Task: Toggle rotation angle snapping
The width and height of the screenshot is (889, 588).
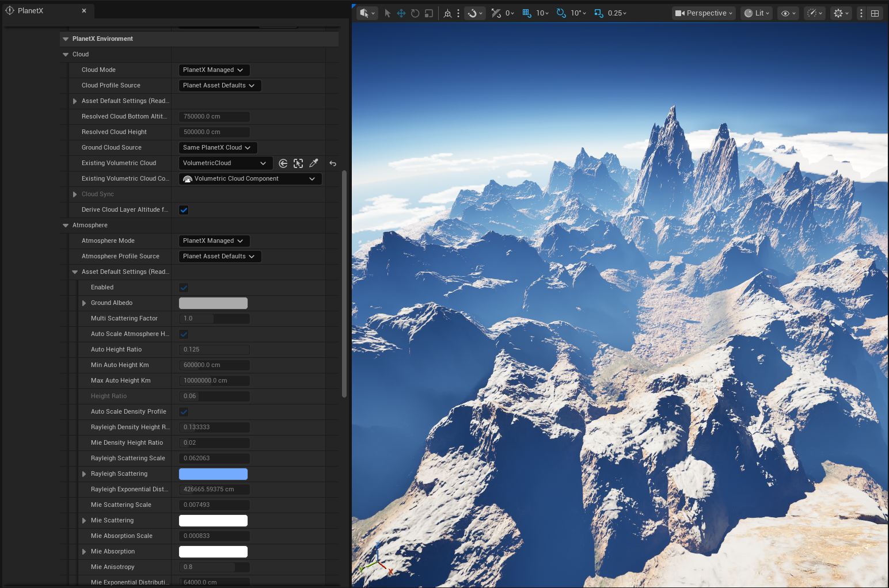Action: tap(561, 13)
